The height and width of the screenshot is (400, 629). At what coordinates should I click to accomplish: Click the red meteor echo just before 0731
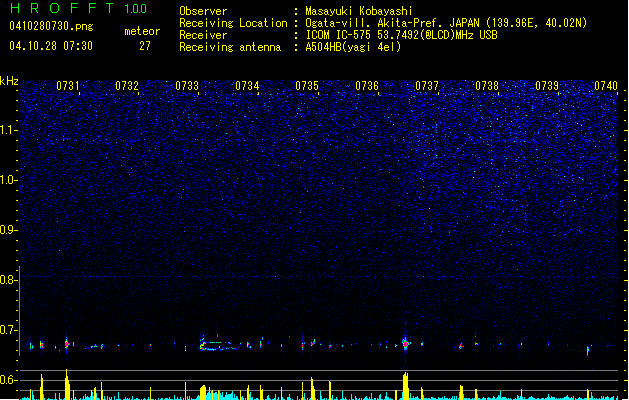67,344
